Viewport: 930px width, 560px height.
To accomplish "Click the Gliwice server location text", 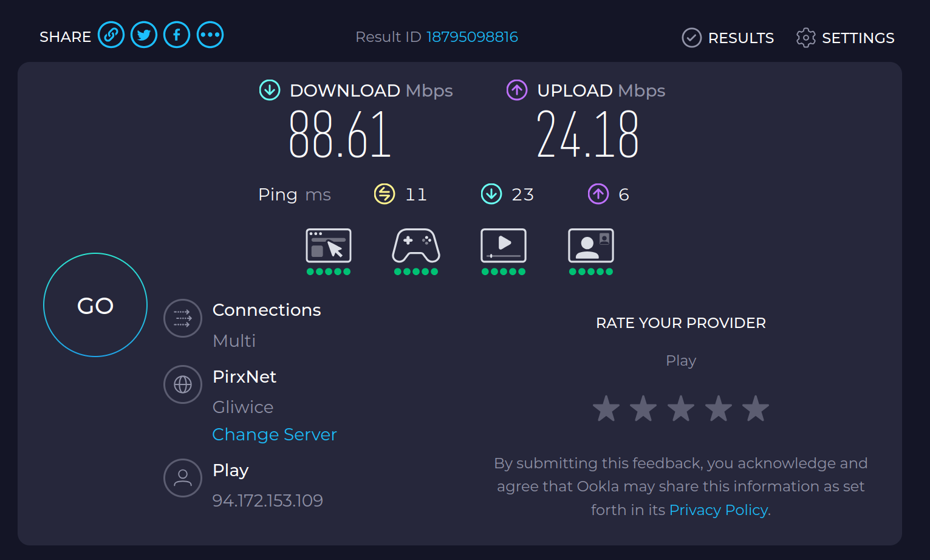I will [x=243, y=407].
